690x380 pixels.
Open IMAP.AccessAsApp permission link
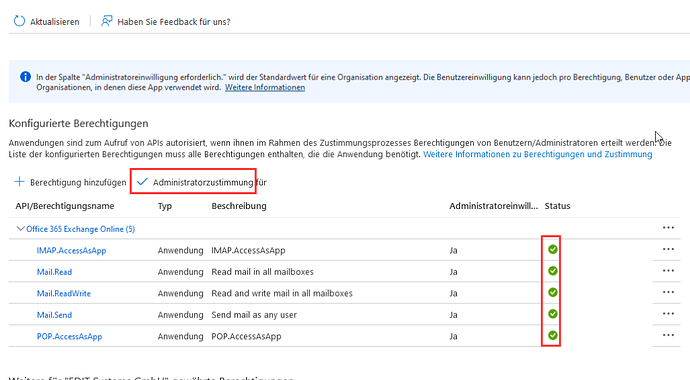pos(71,251)
